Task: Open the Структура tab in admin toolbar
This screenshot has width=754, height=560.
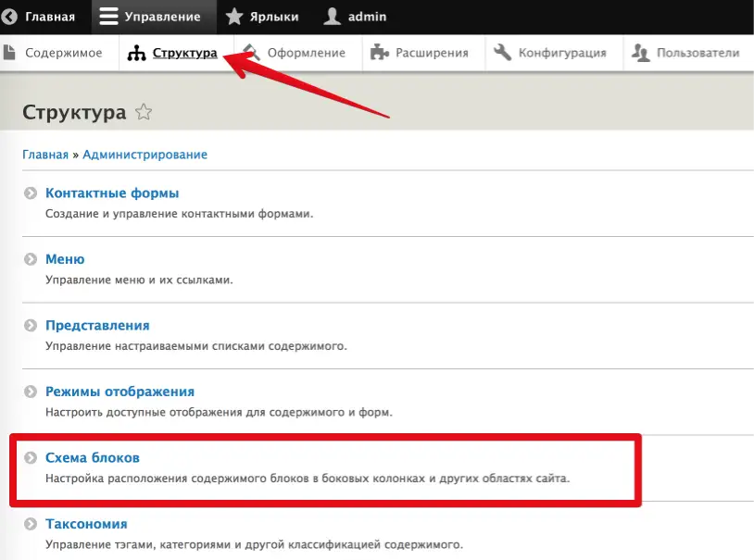Action: pos(183,53)
